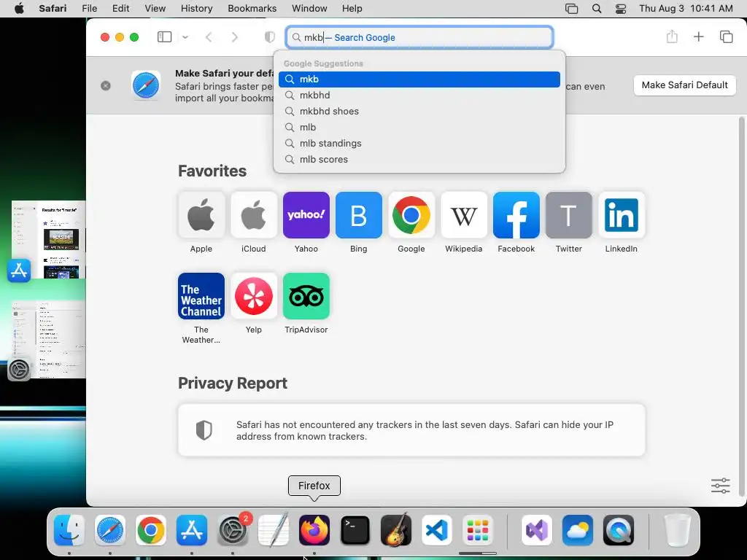
Task: Open Launchpad from the Dock
Action: tap(478, 530)
